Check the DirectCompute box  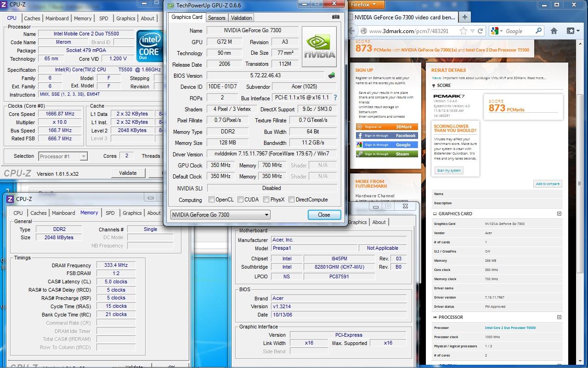(x=291, y=200)
